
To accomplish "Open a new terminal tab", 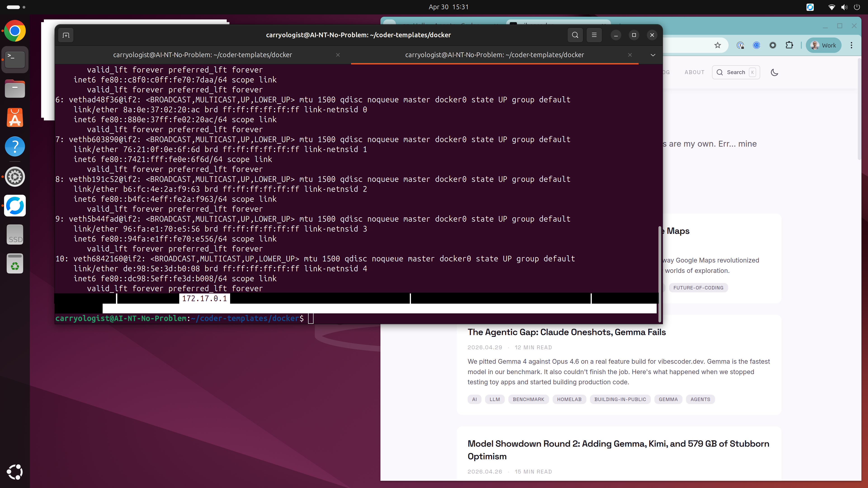I will (x=66, y=35).
